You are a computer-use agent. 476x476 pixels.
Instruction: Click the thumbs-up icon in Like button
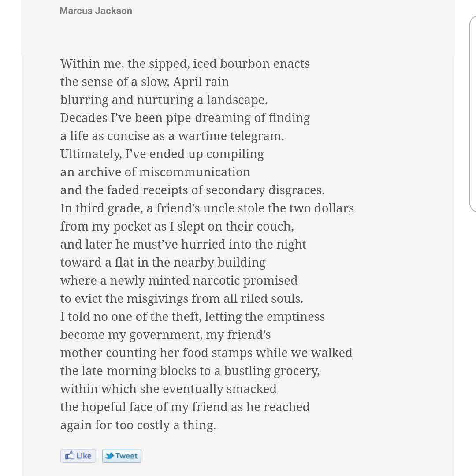(70, 455)
